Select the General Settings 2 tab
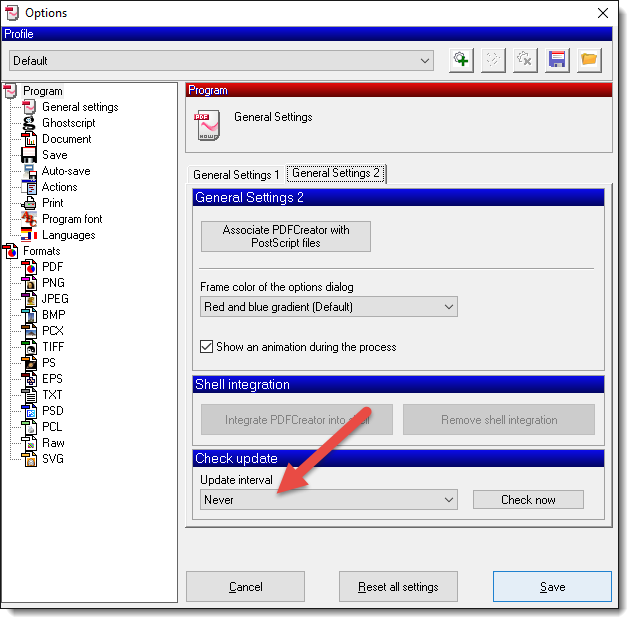The image size is (634, 624). coord(336,173)
